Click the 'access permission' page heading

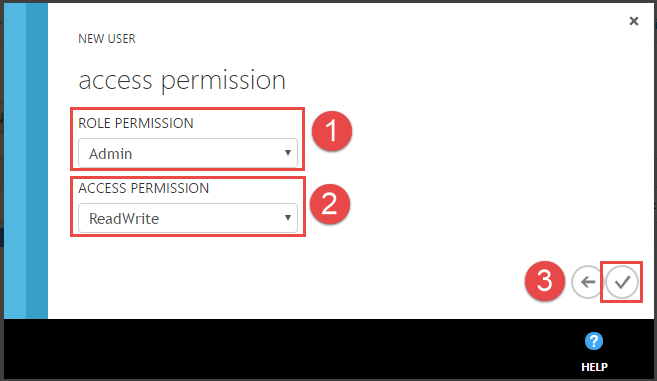(182, 80)
